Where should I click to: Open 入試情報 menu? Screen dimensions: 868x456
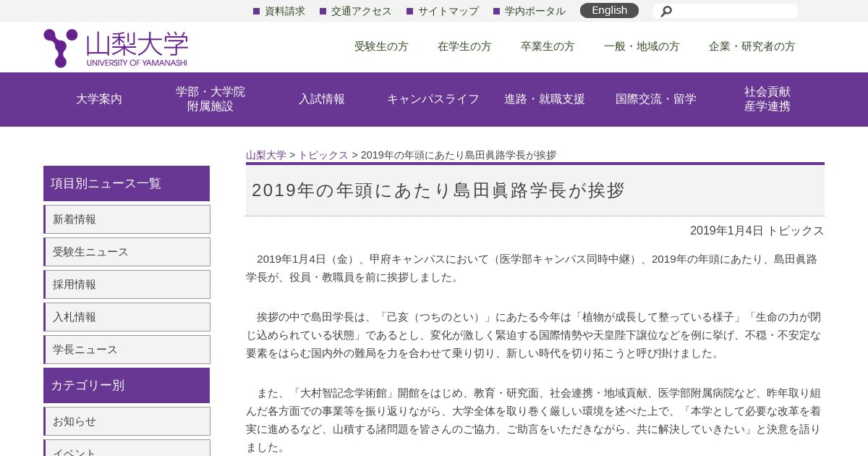coord(322,99)
